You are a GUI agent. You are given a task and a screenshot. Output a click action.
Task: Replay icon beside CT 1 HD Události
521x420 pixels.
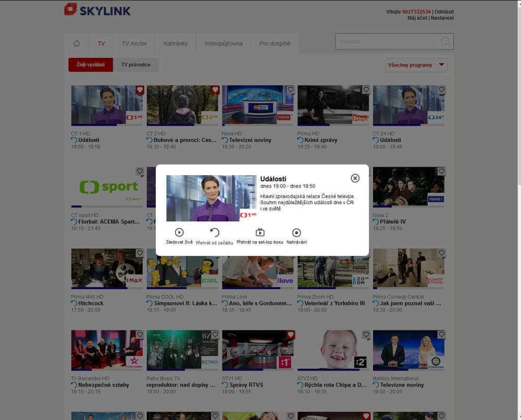coord(74,140)
